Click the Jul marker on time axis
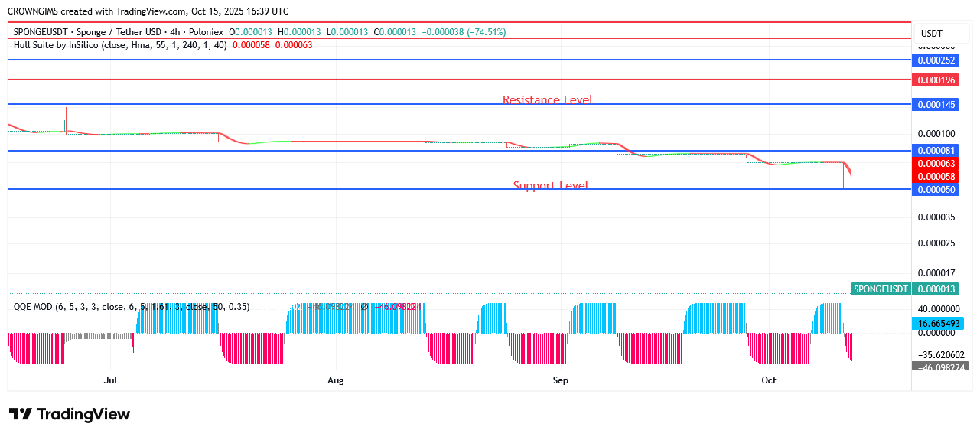 coord(110,380)
